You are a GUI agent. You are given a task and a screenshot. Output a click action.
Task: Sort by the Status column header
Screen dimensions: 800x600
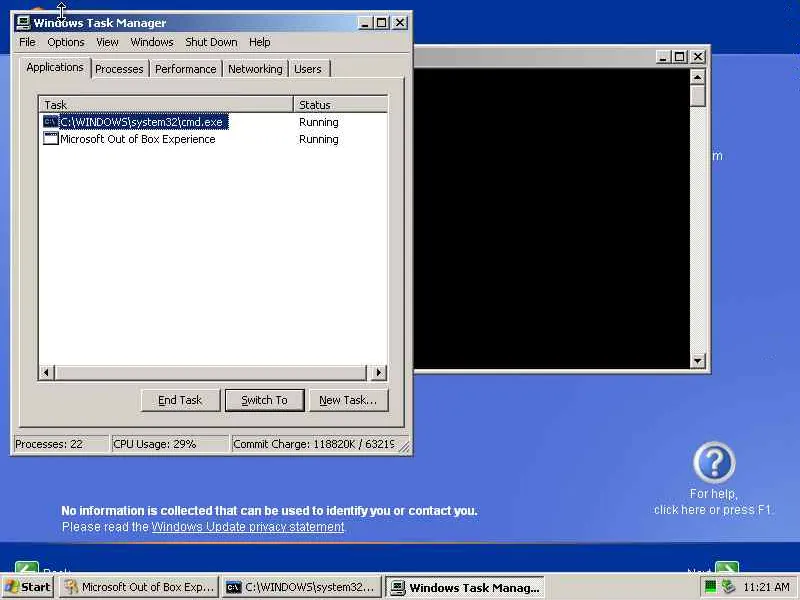click(x=340, y=105)
